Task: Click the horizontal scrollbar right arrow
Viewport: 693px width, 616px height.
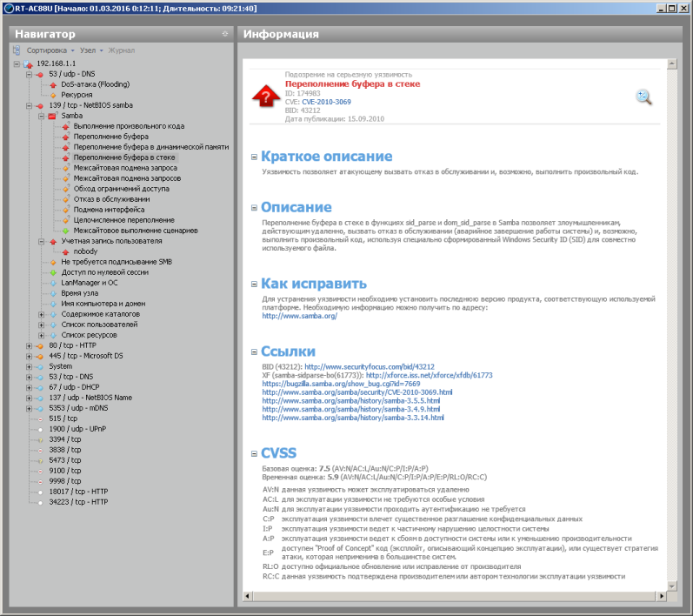Action: tap(662, 596)
